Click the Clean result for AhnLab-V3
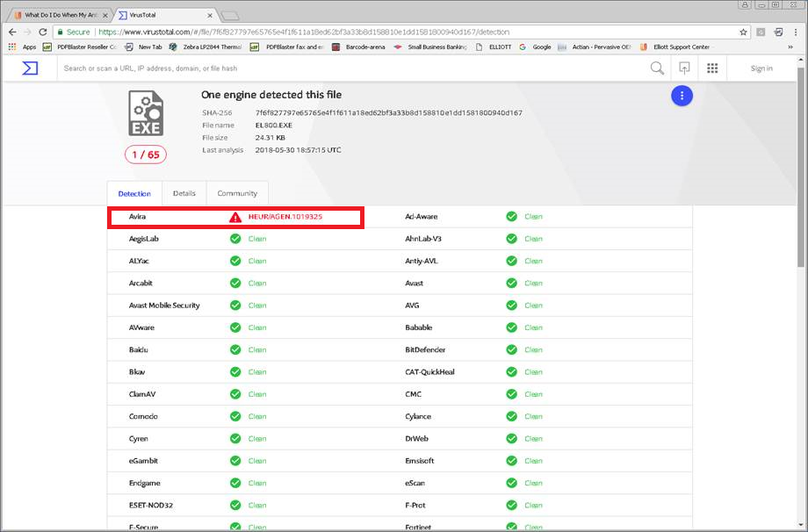This screenshot has height=532, width=808. 533,239
